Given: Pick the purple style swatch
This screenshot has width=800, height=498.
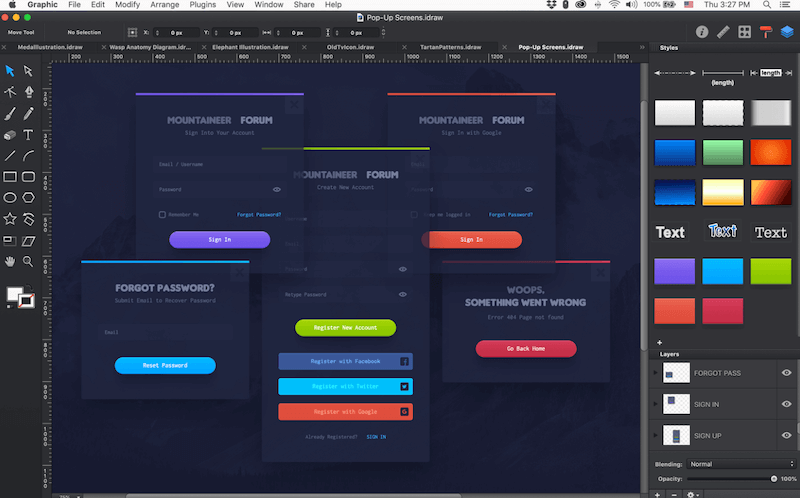Looking at the screenshot, I should tap(674, 271).
